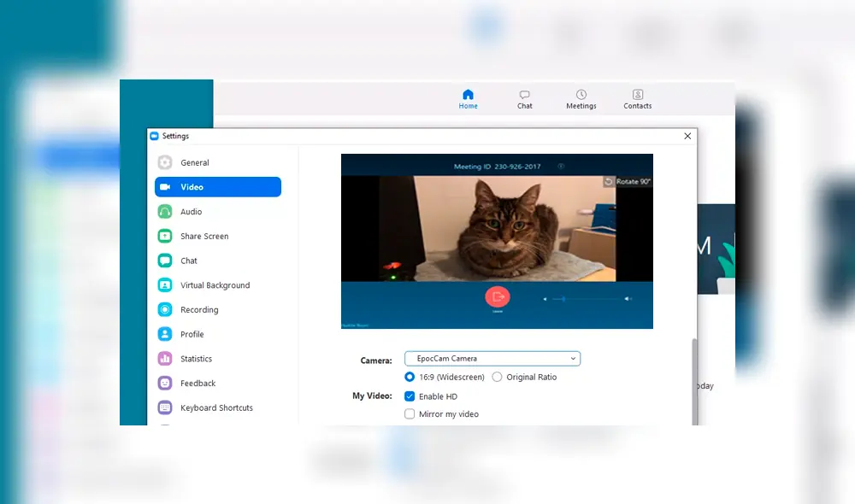Enable the Mirror my video checkbox
The height and width of the screenshot is (504, 855).
[410, 413]
